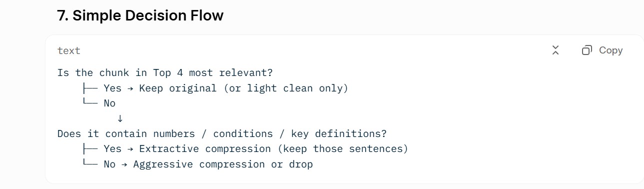Collapse the code block with the chevron icon
Image resolution: width=644 pixels, height=189 pixels.
tap(556, 50)
